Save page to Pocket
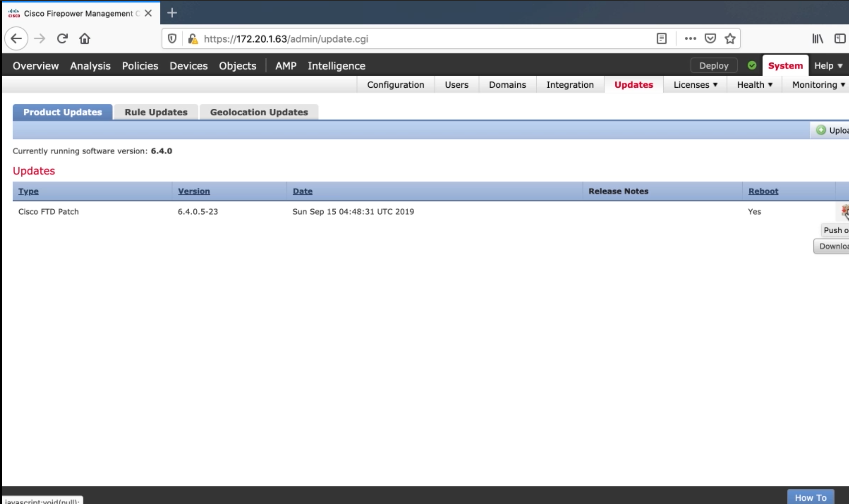The width and height of the screenshot is (849, 504). tap(710, 39)
